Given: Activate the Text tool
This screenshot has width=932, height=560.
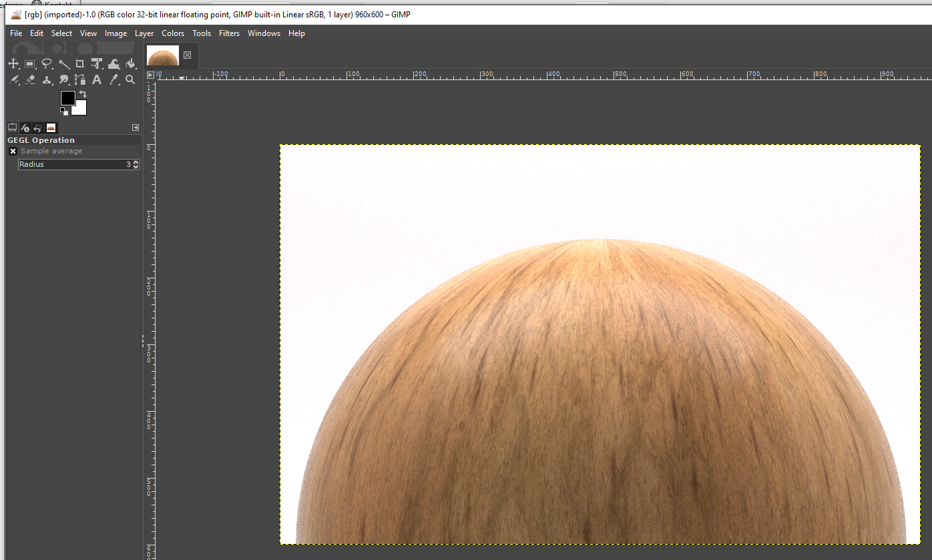Looking at the screenshot, I should (x=97, y=79).
